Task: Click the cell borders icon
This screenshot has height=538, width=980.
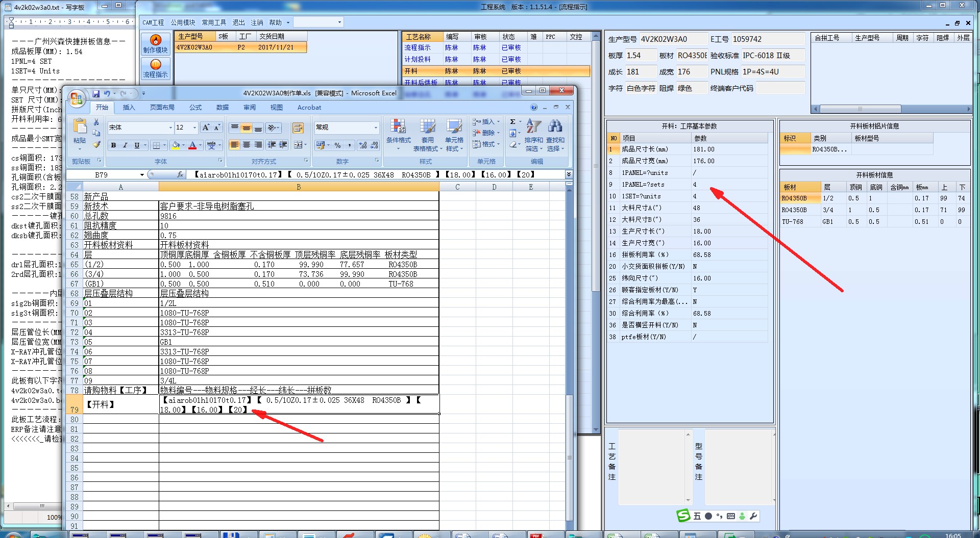Action: coord(157,145)
